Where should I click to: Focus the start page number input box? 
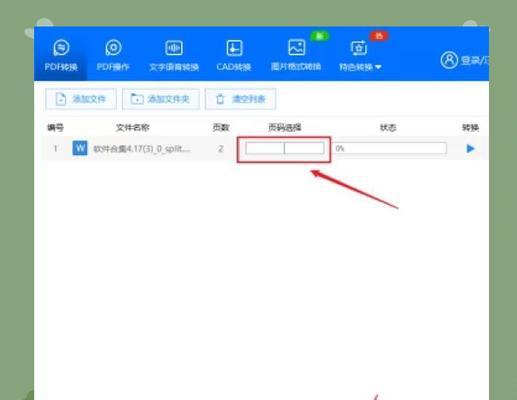click(265, 148)
